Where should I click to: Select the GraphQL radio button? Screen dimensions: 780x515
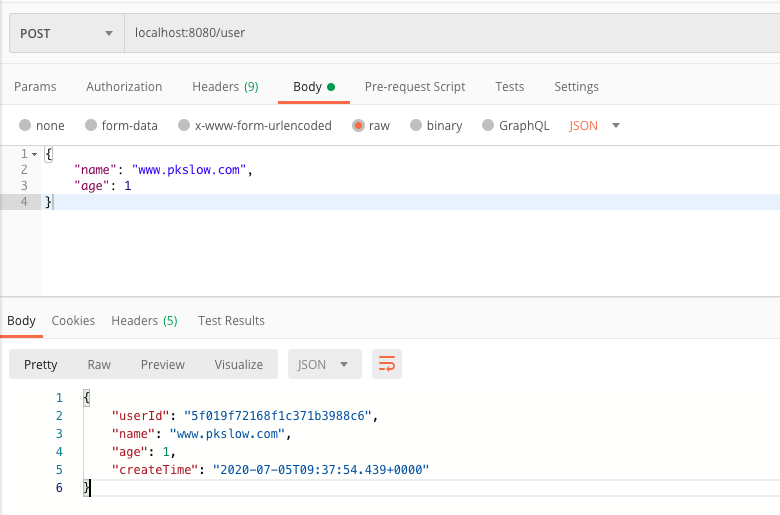click(488, 125)
